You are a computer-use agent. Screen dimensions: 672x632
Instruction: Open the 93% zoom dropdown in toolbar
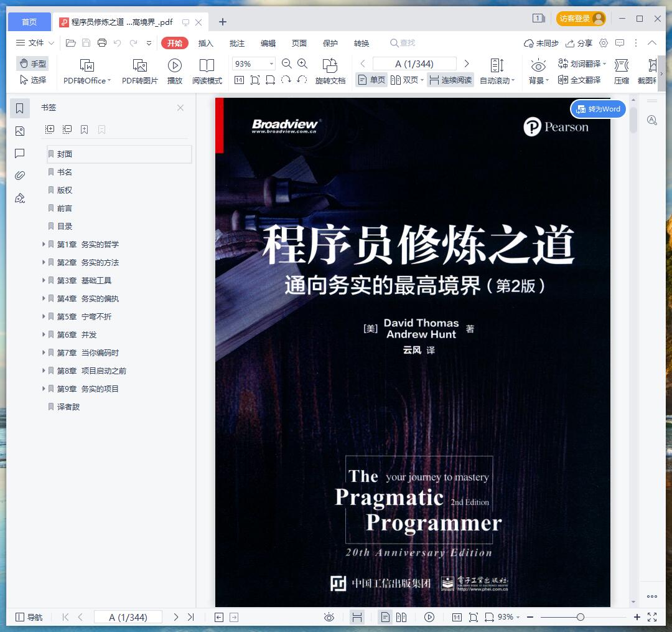coord(271,64)
